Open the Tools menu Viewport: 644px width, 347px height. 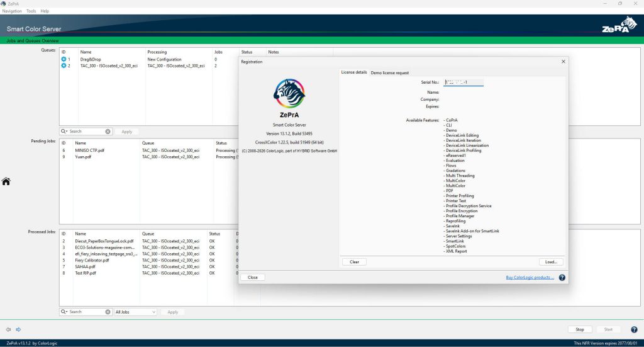[31, 11]
